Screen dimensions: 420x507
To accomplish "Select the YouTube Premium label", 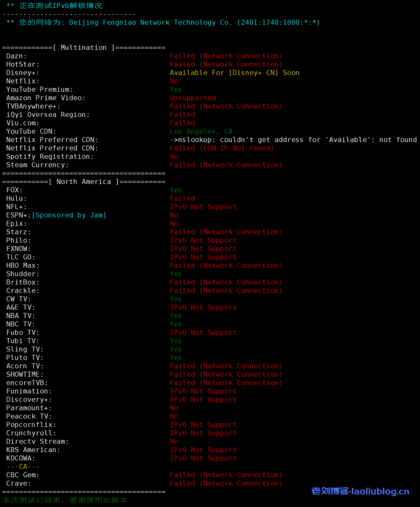I will coord(40,90).
